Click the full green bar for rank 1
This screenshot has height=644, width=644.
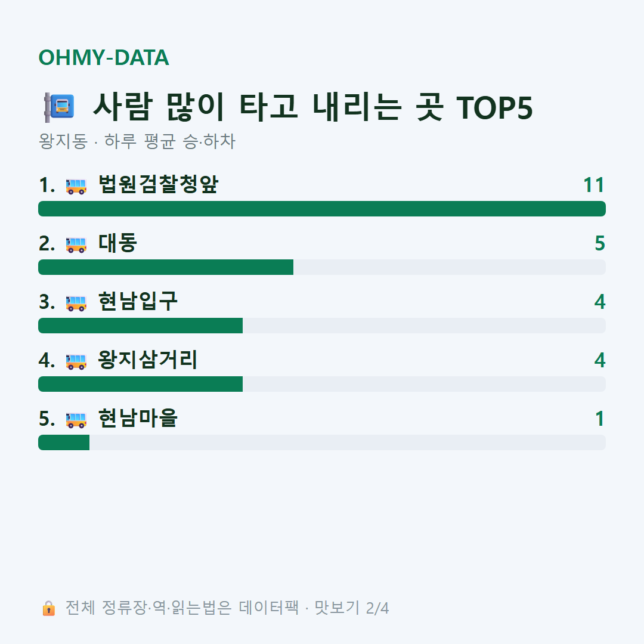(x=322, y=209)
